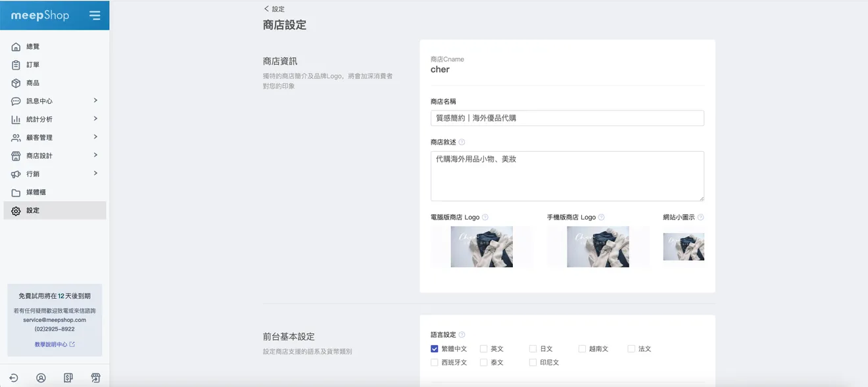
Task: Open the account profile icon in bottom bar
Action: 41,378
